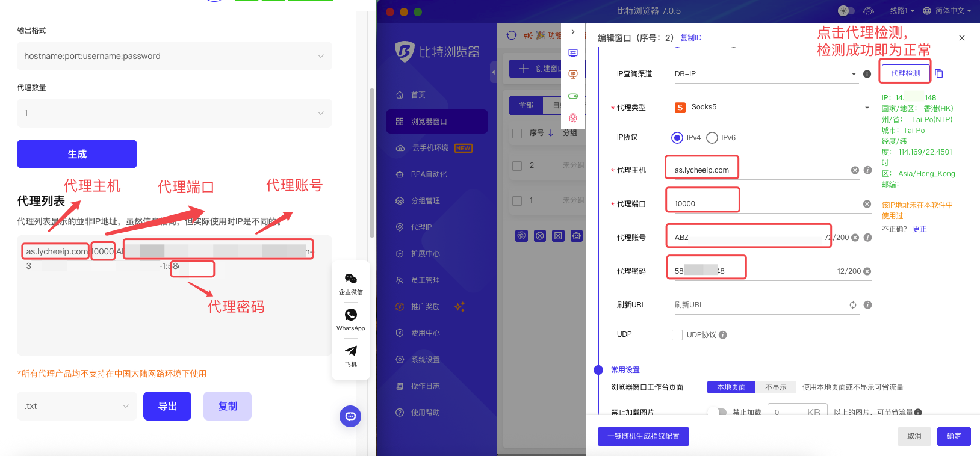Copy proxy check result via icon beside 代理检测
The width and height of the screenshot is (980, 456).
pos(939,73)
